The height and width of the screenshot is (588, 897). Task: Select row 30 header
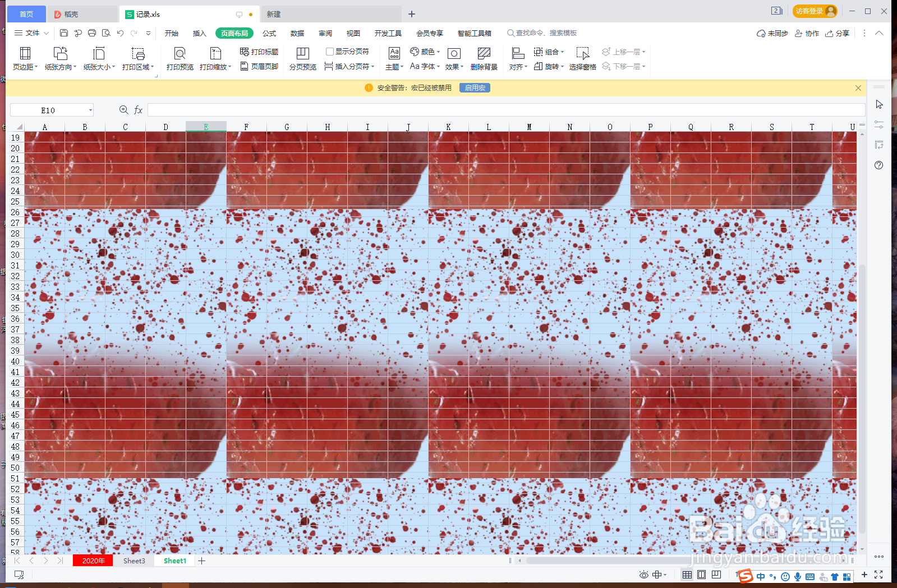15,254
